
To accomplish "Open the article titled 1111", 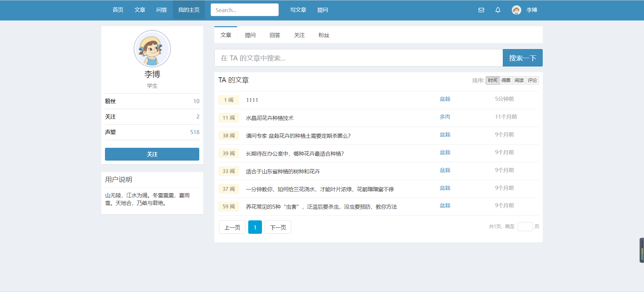I will pyautogui.click(x=252, y=100).
